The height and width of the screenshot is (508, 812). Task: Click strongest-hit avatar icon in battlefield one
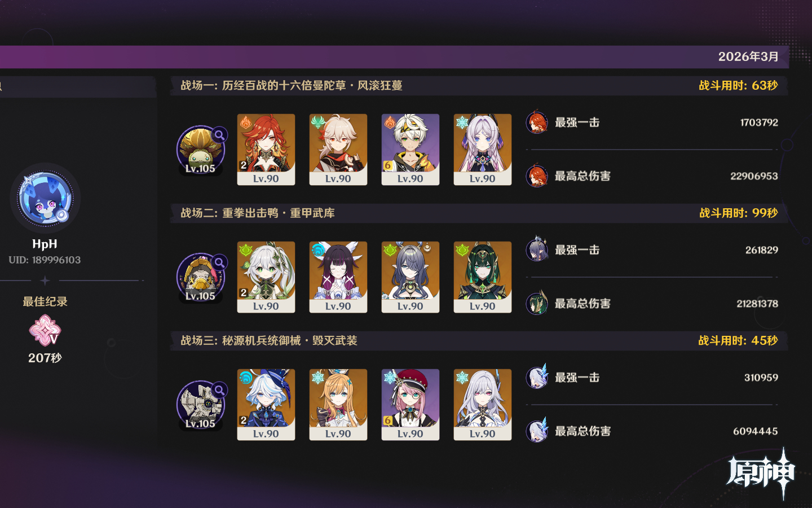tap(537, 122)
